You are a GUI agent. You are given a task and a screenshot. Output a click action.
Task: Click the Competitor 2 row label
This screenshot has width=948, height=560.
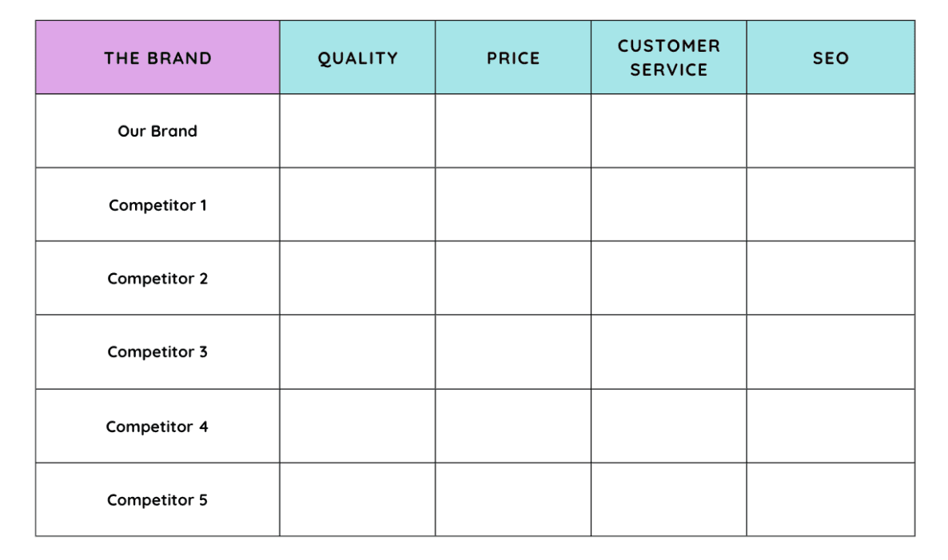coord(157,278)
